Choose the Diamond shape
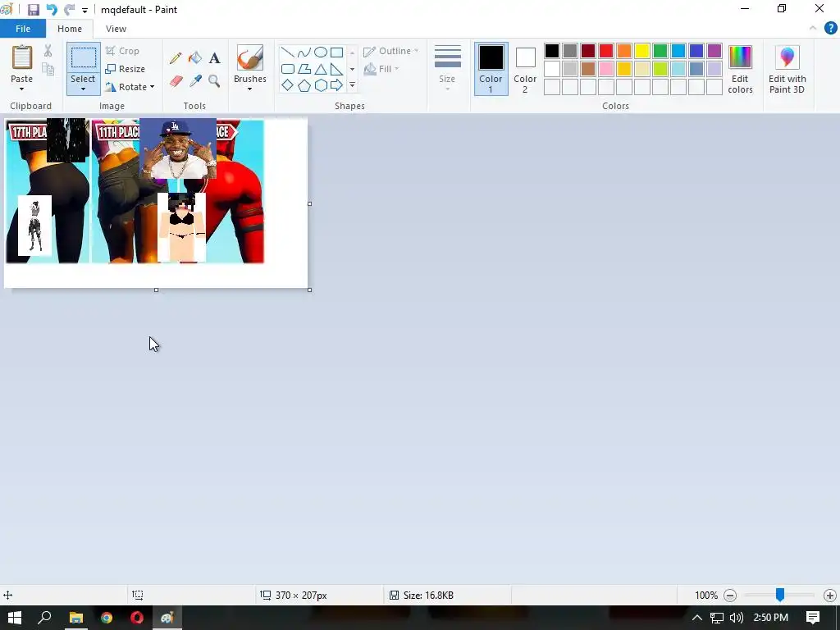Image resolution: width=840 pixels, height=630 pixels. click(x=288, y=85)
